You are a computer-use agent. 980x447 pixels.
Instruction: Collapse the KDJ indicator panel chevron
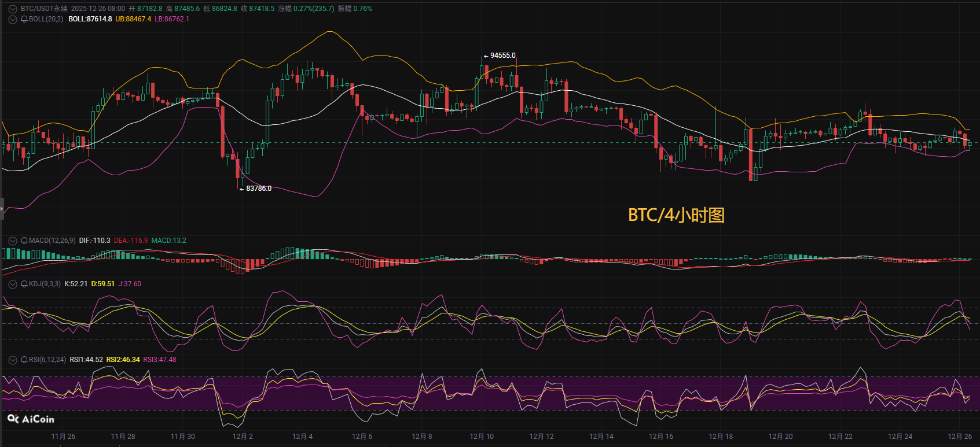point(13,284)
